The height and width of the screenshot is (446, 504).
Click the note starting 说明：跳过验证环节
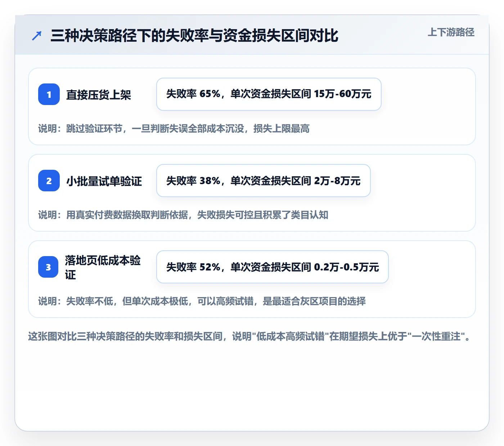click(174, 129)
